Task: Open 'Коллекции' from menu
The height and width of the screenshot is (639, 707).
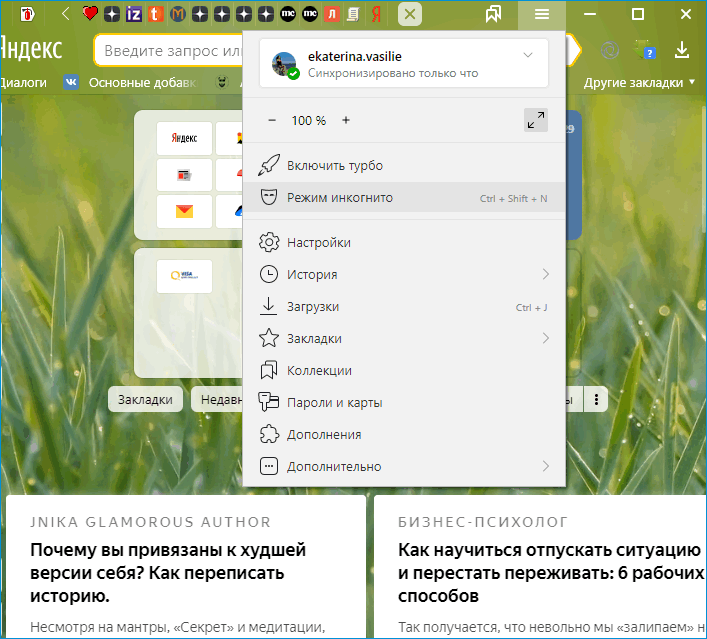Action: [x=404, y=371]
